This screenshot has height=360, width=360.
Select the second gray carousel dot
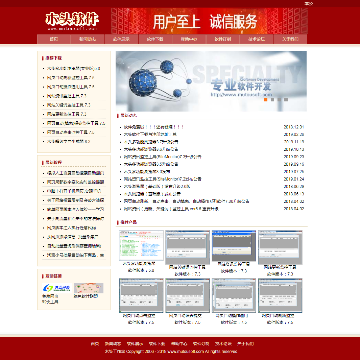(272, 99)
